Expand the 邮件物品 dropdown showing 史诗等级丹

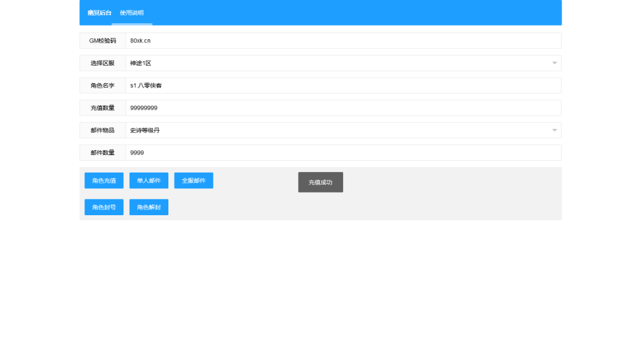tap(338, 130)
